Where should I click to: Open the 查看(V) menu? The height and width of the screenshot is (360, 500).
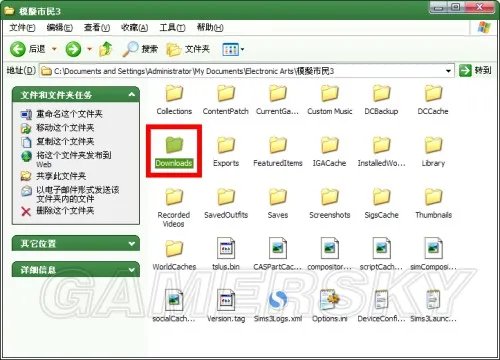tap(97, 28)
